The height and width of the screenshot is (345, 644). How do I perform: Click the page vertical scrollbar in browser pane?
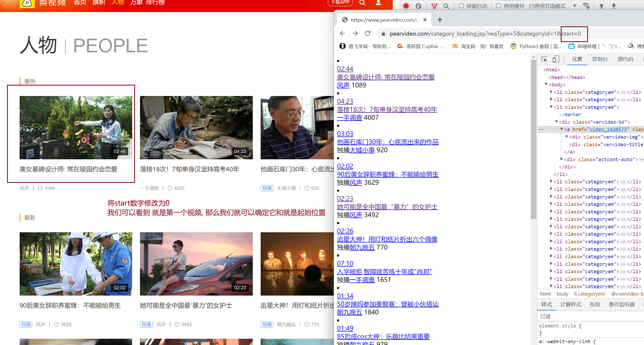[534, 139]
